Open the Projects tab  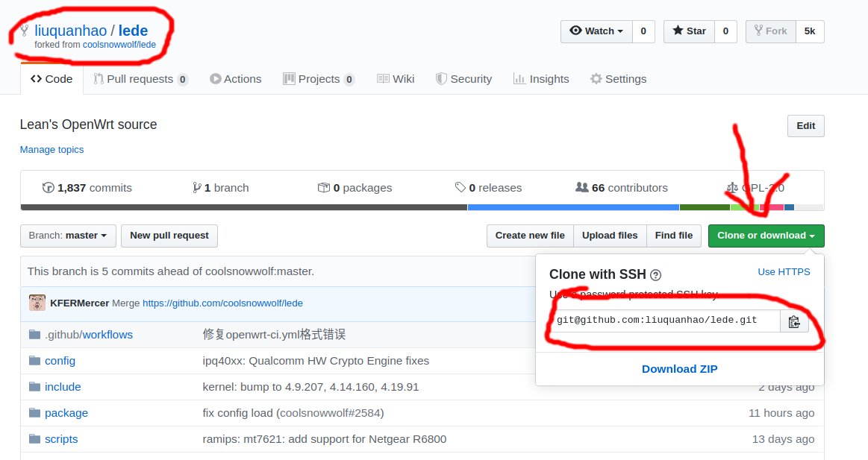318,79
